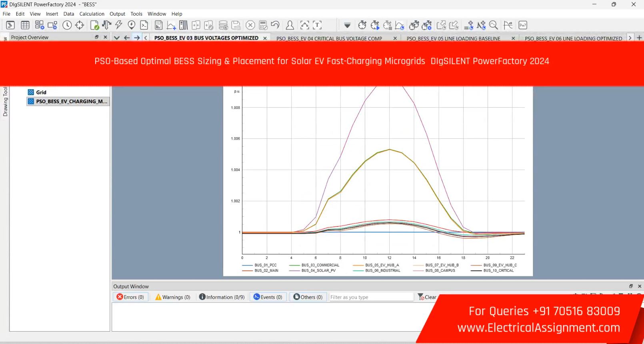
Task: Click the BUS_03_COMMERCIAL green legend line
Action: pyautogui.click(x=294, y=265)
